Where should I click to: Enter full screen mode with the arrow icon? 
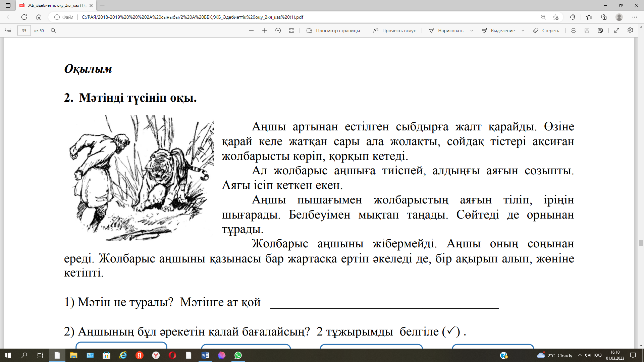click(x=617, y=31)
